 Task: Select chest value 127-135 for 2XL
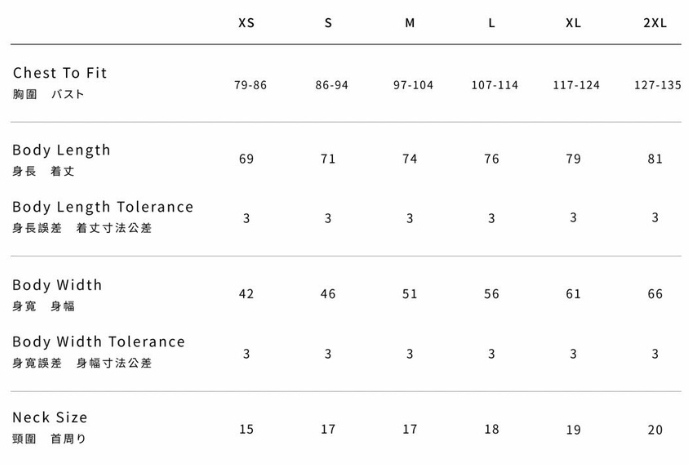point(657,85)
